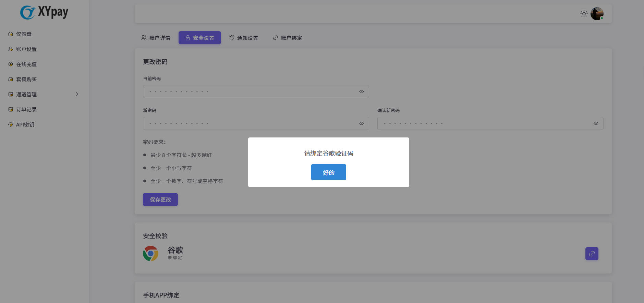Click the 当前密码 input field
Viewport: 644px width, 303px height.
(256, 92)
